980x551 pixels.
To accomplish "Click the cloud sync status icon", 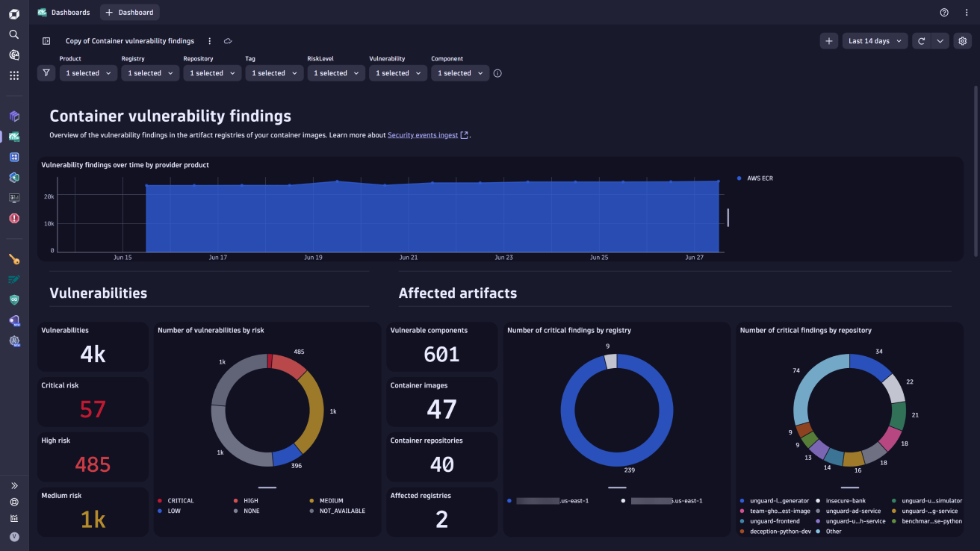I will pyautogui.click(x=228, y=41).
